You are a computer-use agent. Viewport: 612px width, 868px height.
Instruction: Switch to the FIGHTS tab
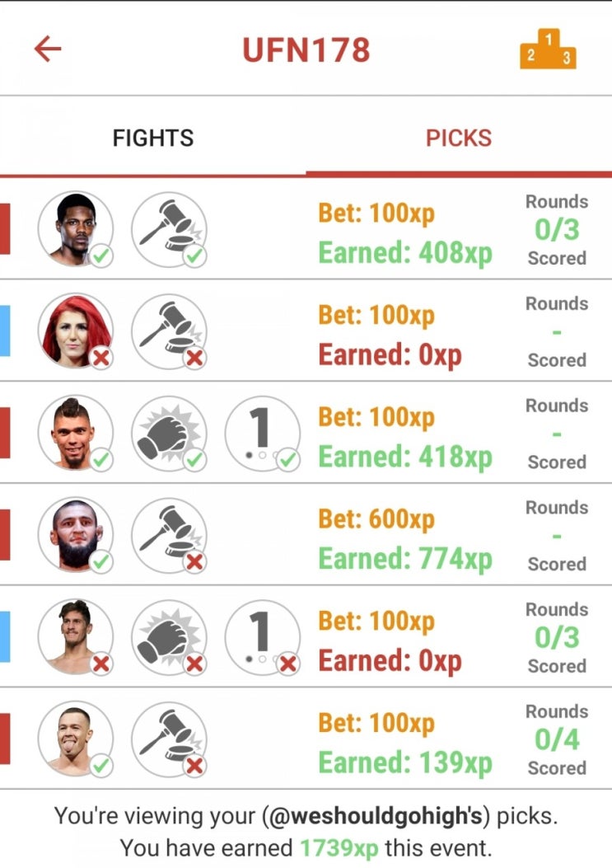point(153,138)
